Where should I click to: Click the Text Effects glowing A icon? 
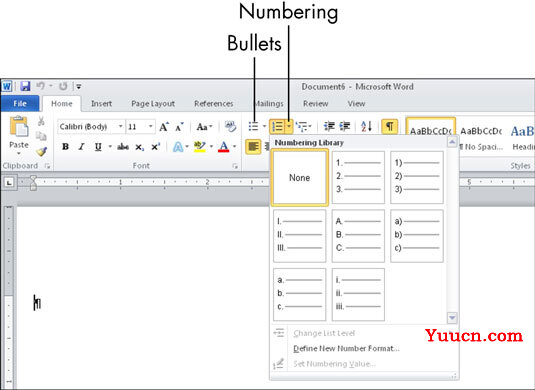pos(178,147)
